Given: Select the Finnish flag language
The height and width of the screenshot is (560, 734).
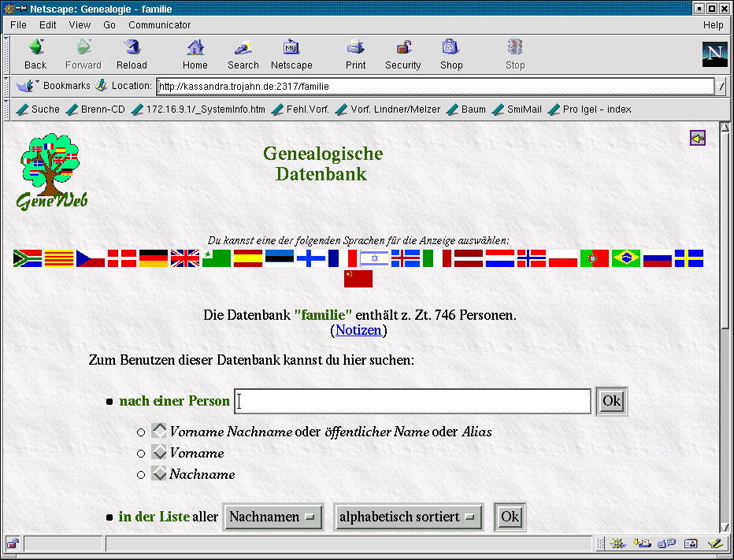Looking at the screenshot, I should 311,258.
